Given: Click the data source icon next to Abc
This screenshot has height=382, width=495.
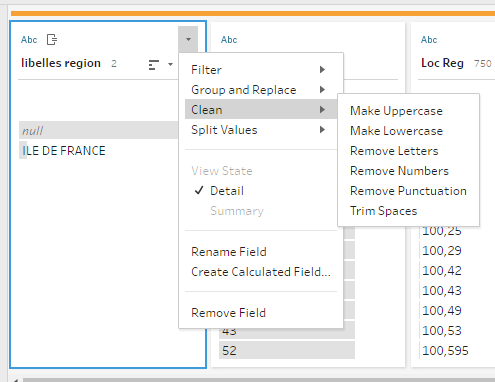Looking at the screenshot, I should 52,40.
